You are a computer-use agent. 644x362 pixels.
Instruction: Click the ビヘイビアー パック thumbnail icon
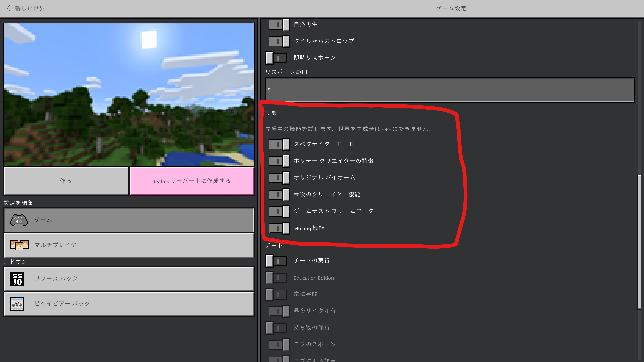tap(17, 304)
